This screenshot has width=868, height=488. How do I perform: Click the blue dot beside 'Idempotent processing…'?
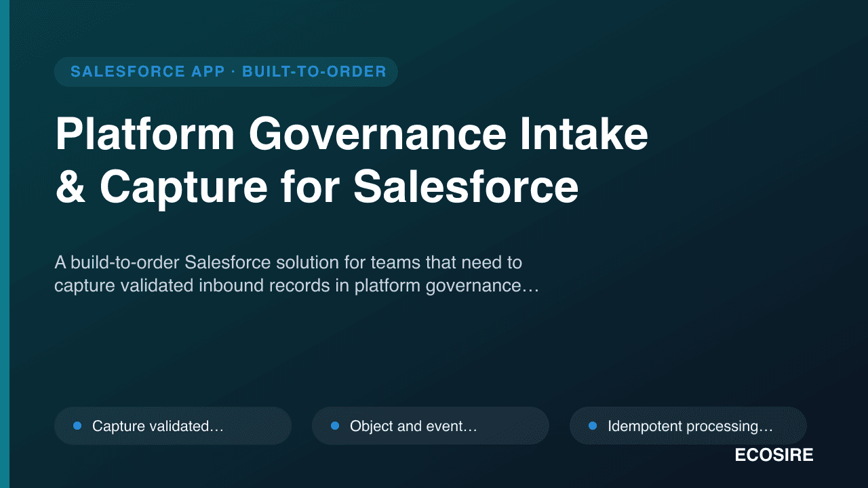click(593, 426)
